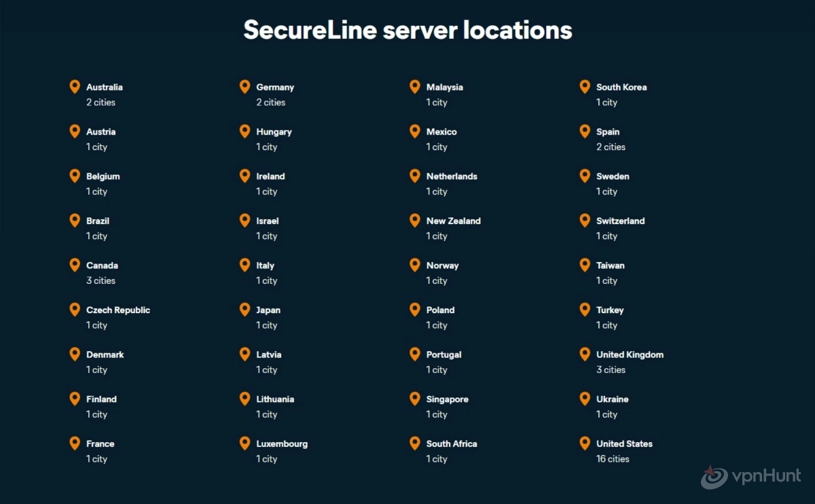Select the Ukraine location pin icon
The height and width of the screenshot is (504, 815).
pos(584,399)
